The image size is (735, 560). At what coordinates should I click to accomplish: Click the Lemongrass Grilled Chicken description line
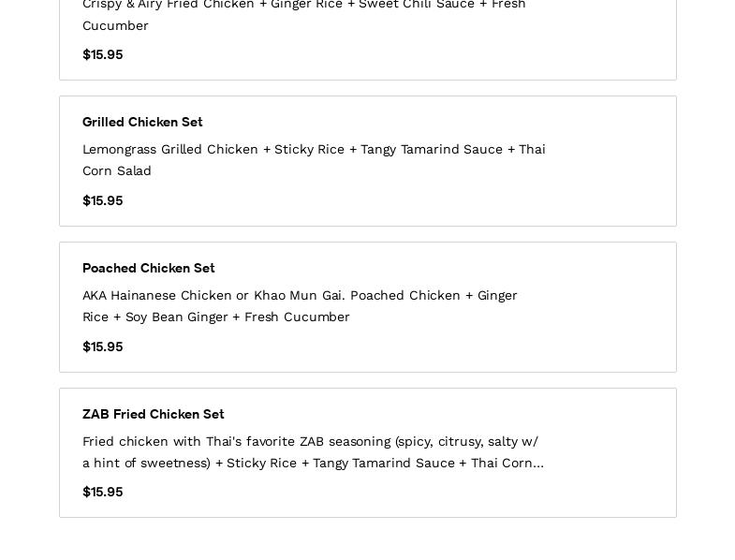click(x=314, y=149)
